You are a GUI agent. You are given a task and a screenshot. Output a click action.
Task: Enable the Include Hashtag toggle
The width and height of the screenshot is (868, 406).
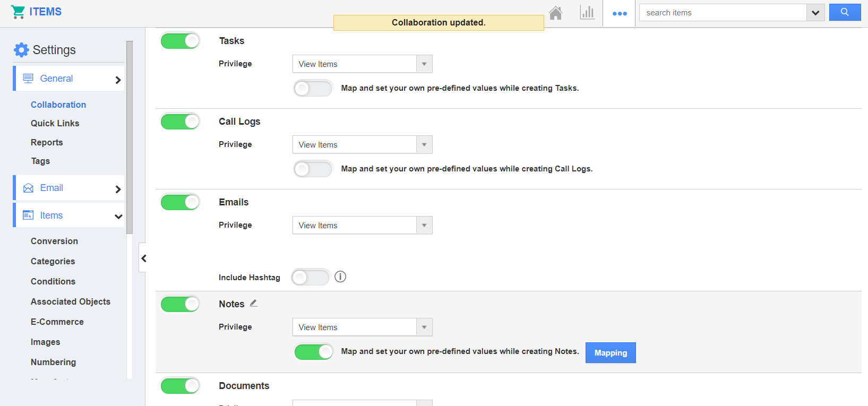311,277
